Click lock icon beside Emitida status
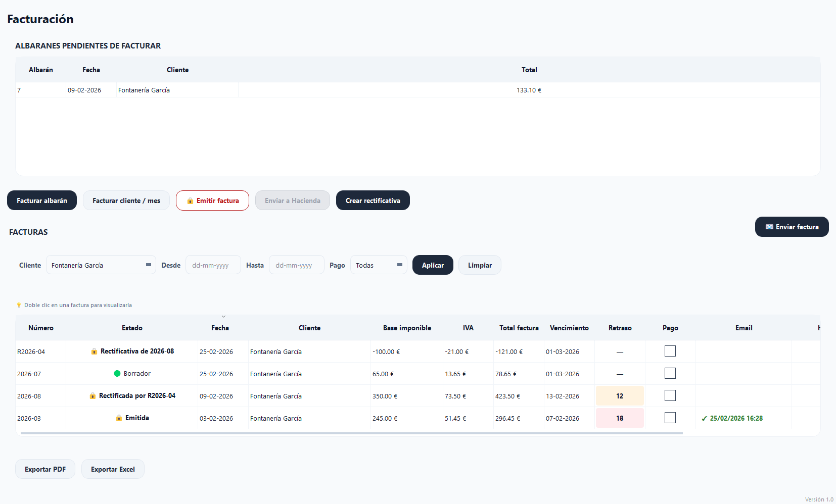 tap(119, 418)
